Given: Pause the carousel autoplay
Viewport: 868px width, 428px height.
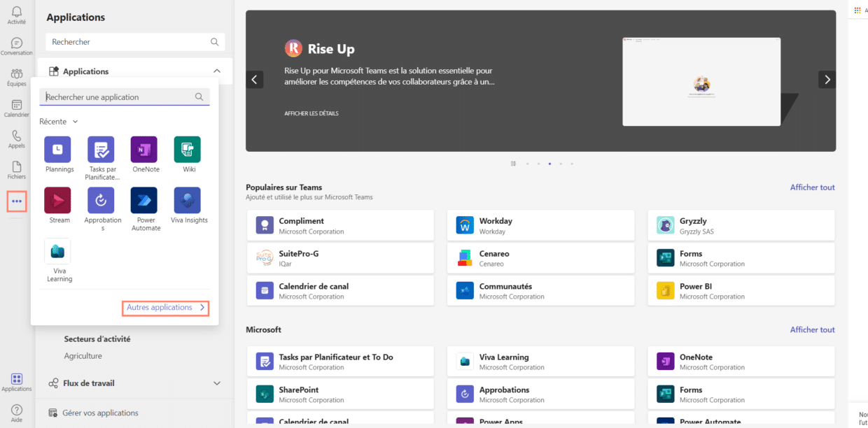Looking at the screenshot, I should point(513,164).
